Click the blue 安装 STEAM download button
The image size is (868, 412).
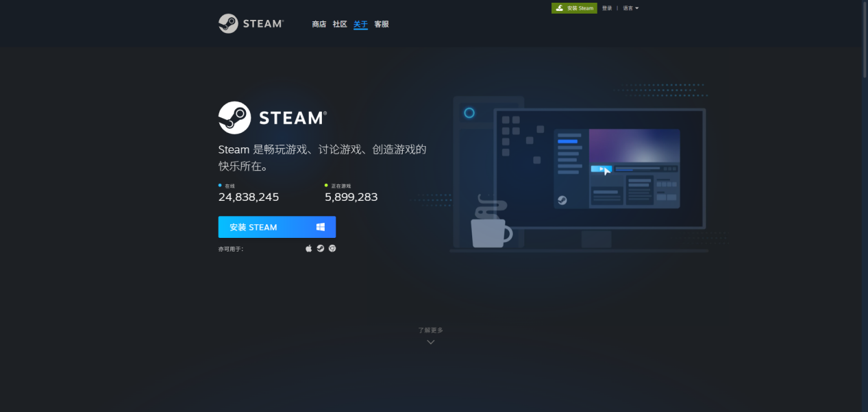pos(277,227)
